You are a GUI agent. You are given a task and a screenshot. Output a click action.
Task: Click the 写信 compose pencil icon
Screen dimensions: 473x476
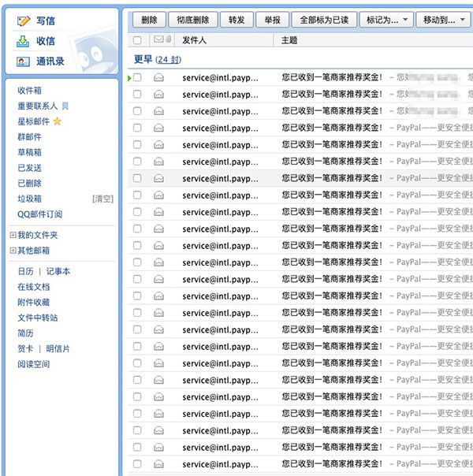point(24,21)
